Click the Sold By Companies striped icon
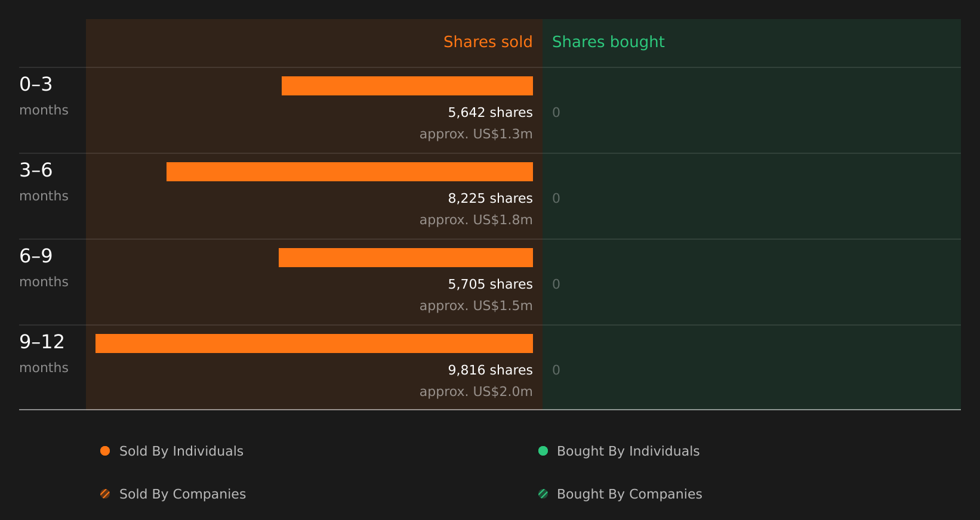The width and height of the screenshot is (980, 520). pos(105,494)
